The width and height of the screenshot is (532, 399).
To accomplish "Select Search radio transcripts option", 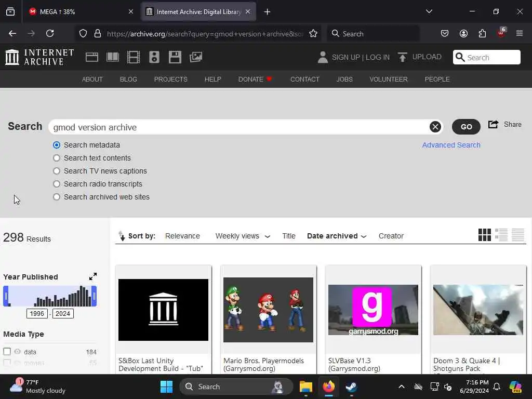I will (x=57, y=184).
